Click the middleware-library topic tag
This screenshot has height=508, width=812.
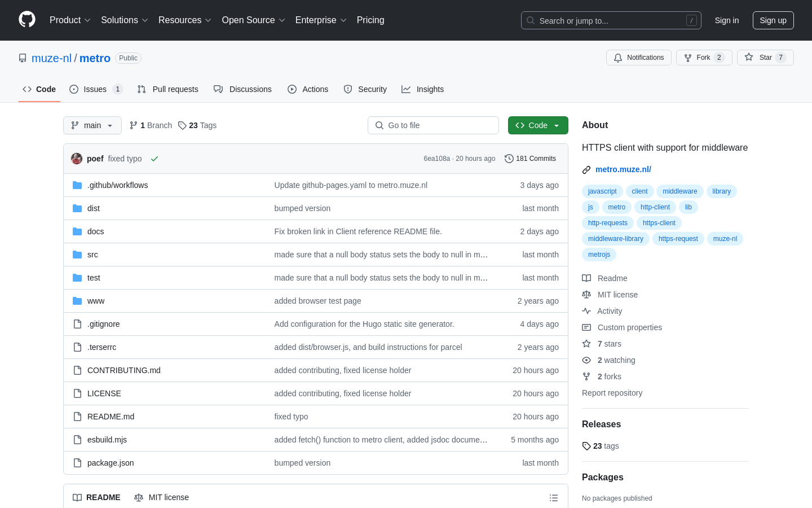[x=616, y=239]
